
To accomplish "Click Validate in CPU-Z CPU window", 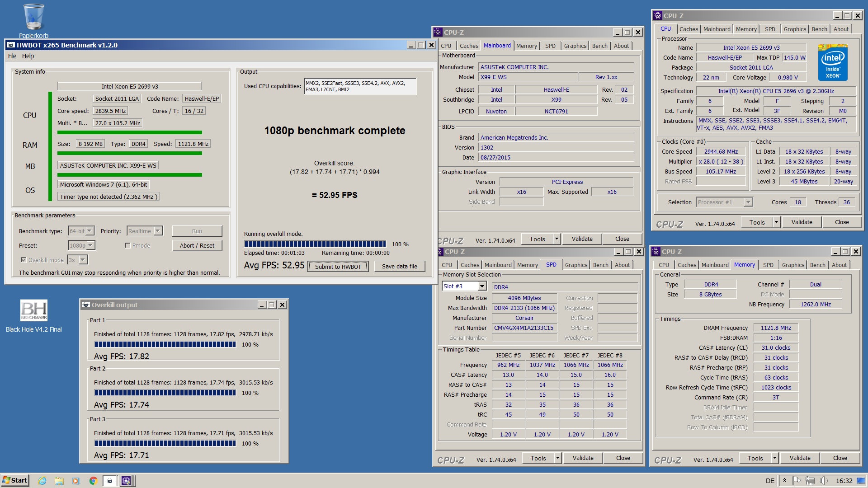I will [802, 222].
